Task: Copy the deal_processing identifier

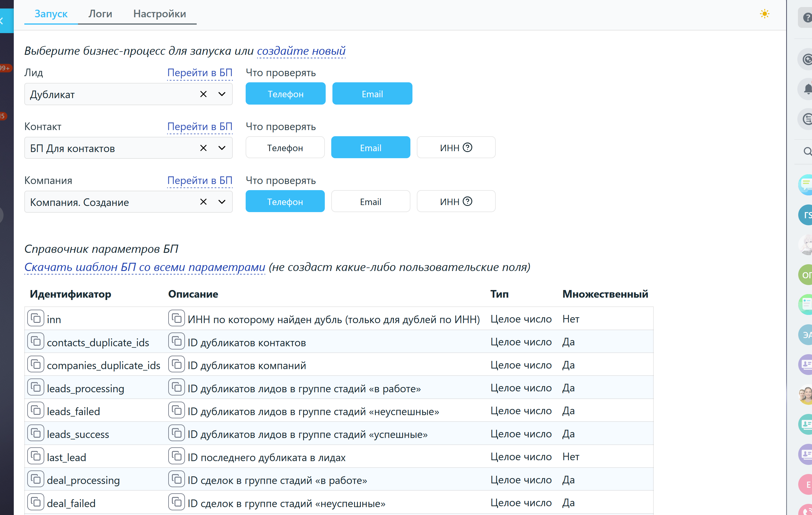Action: click(x=35, y=479)
